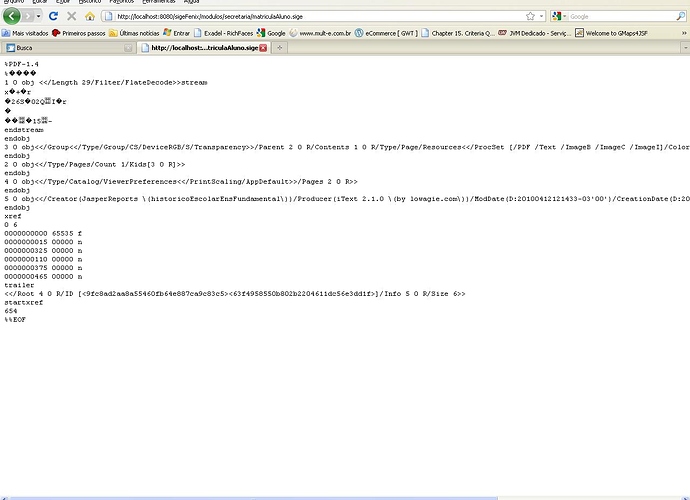Show more bookmarks with the chevron
This screenshot has width=690, height=500.
click(x=684, y=33)
